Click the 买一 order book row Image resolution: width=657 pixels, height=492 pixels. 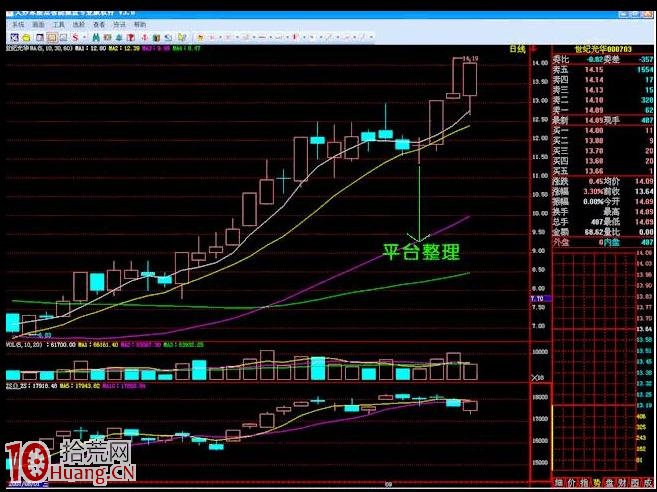click(x=603, y=130)
